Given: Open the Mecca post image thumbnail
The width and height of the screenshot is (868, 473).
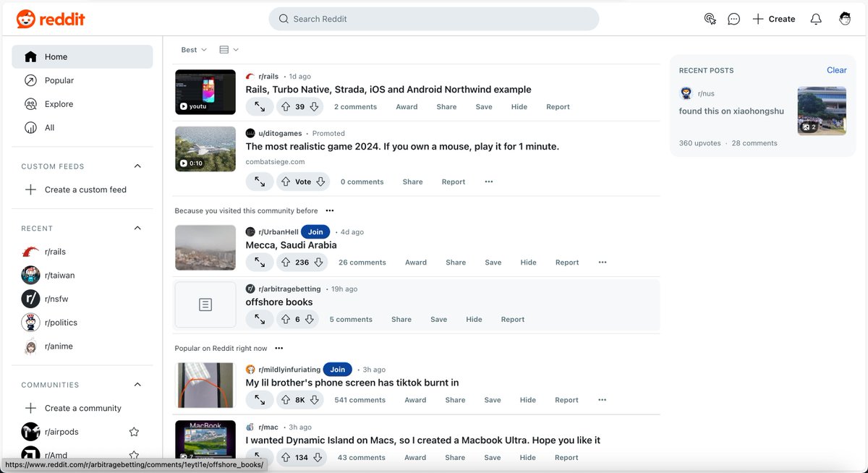Looking at the screenshot, I should 205,247.
